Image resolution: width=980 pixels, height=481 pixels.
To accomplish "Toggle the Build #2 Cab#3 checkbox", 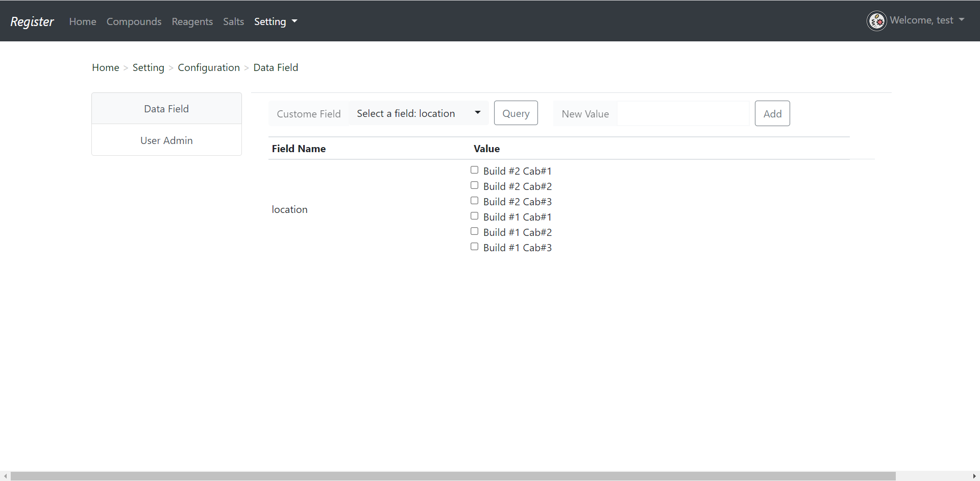I will (475, 201).
